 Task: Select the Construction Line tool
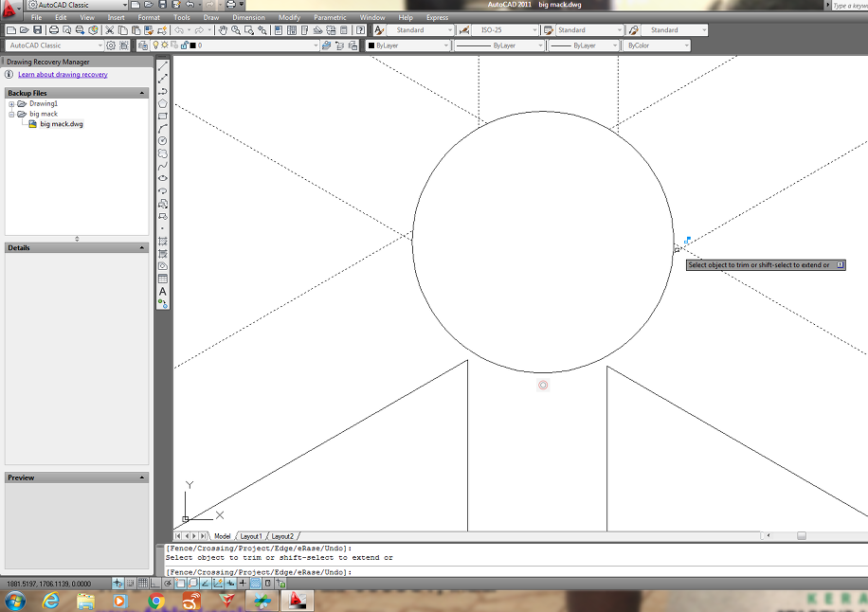coord(163,79)
